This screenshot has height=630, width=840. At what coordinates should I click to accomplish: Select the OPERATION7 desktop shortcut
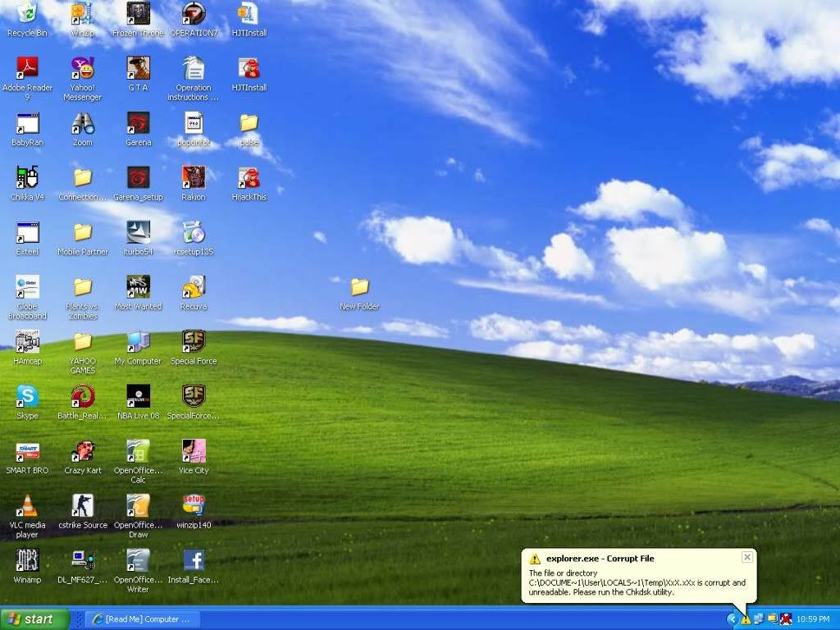tap(194, 20)
